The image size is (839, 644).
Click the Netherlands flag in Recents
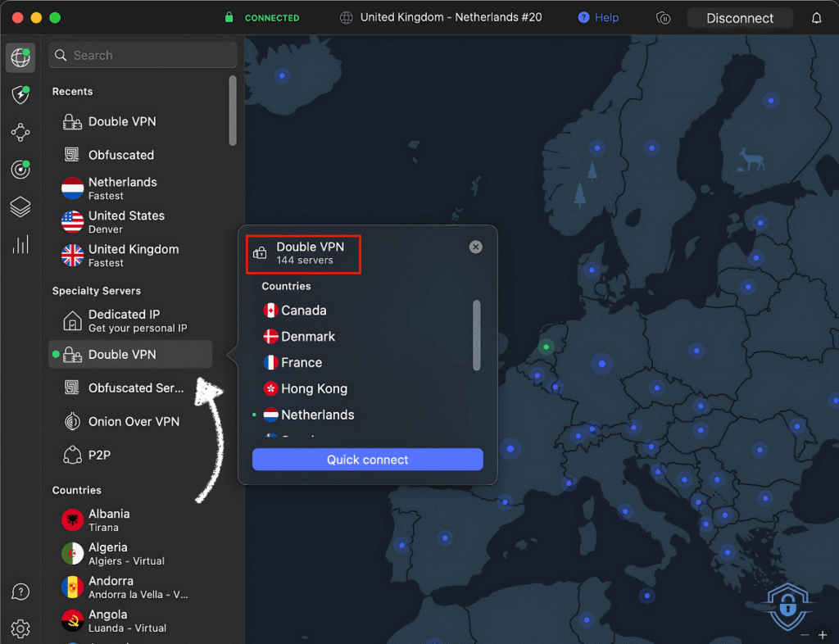click(x=72, y=188)
